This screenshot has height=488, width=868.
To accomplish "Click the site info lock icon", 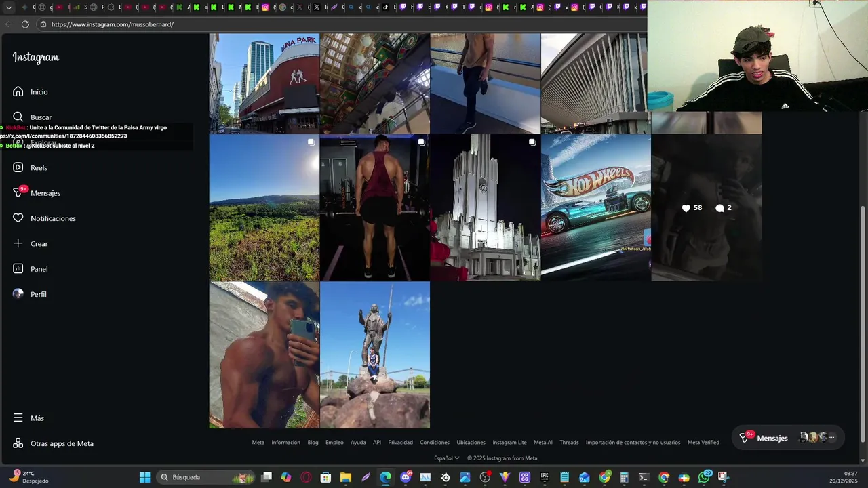I will [x=43, y=24].
